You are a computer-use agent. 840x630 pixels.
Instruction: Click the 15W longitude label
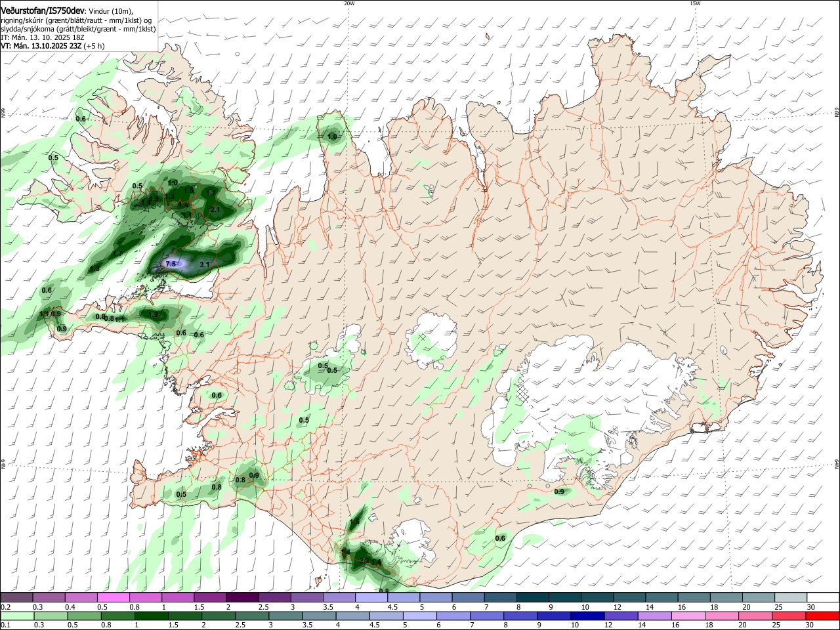[695, 3]
